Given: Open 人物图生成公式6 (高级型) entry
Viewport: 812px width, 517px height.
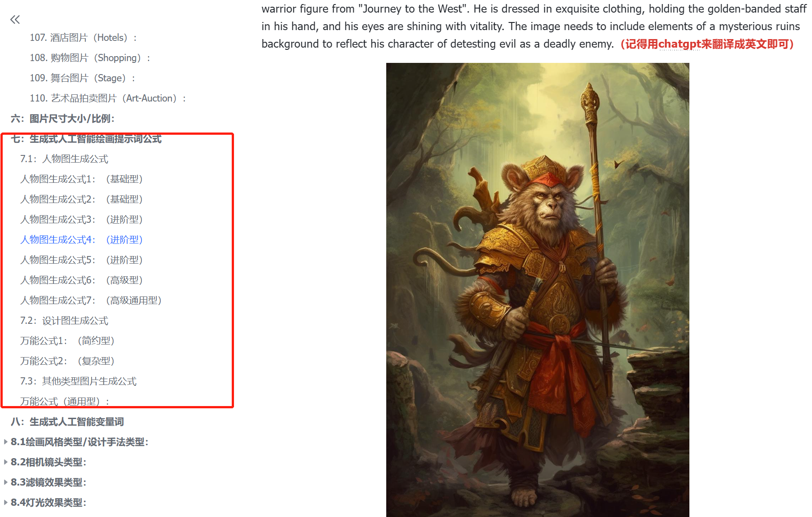Looking at the screenshot, I should pos(81,280).
